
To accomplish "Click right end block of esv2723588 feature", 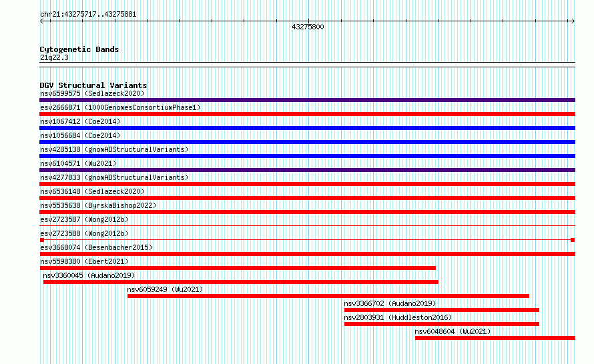I will pyautogui.click(x=573, y=240).
